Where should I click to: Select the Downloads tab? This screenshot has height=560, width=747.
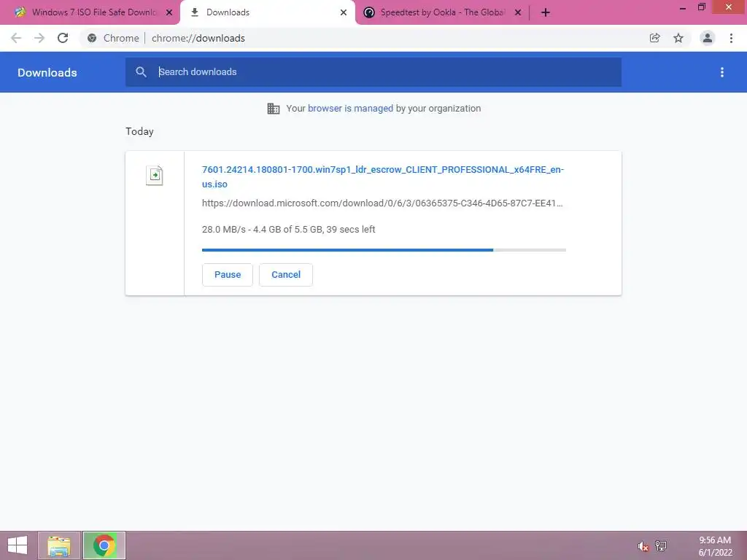pos(267,12)
